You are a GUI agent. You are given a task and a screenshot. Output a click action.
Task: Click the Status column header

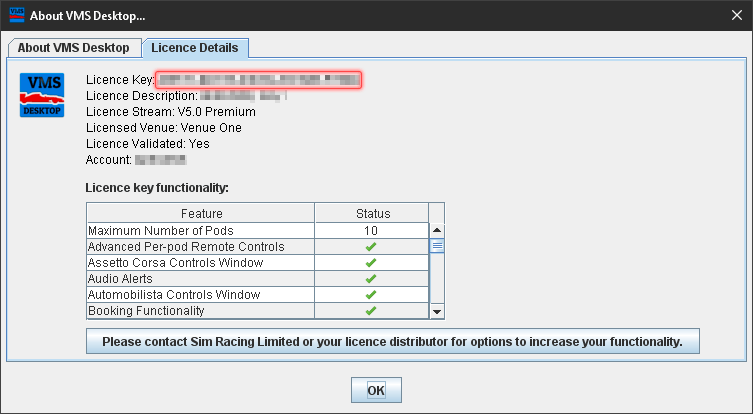tap(373, 213)
